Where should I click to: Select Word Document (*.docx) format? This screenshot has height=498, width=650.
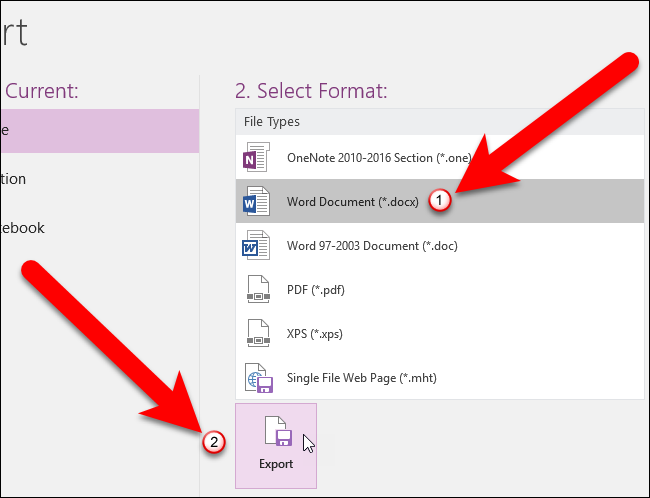point(440,201)
